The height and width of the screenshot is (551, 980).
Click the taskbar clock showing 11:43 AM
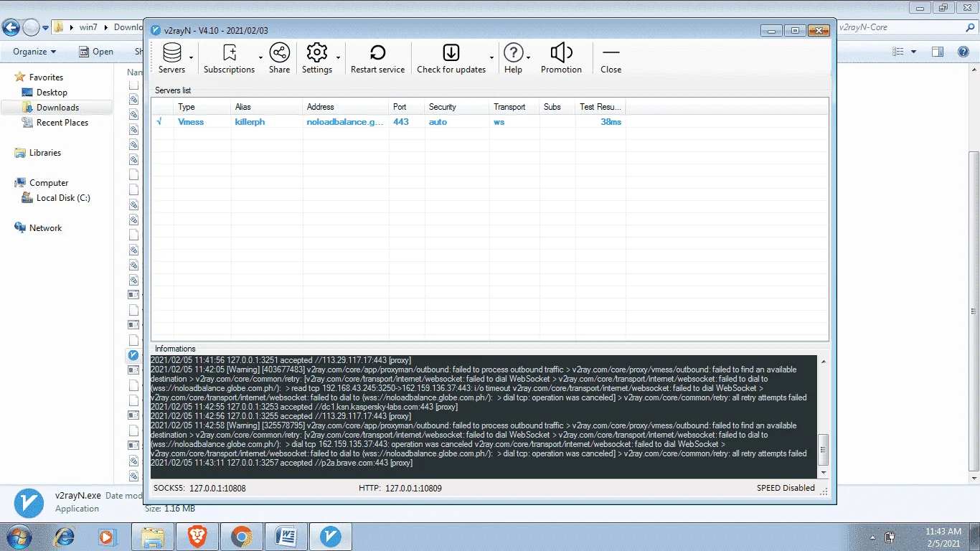[x=943, y=537]
